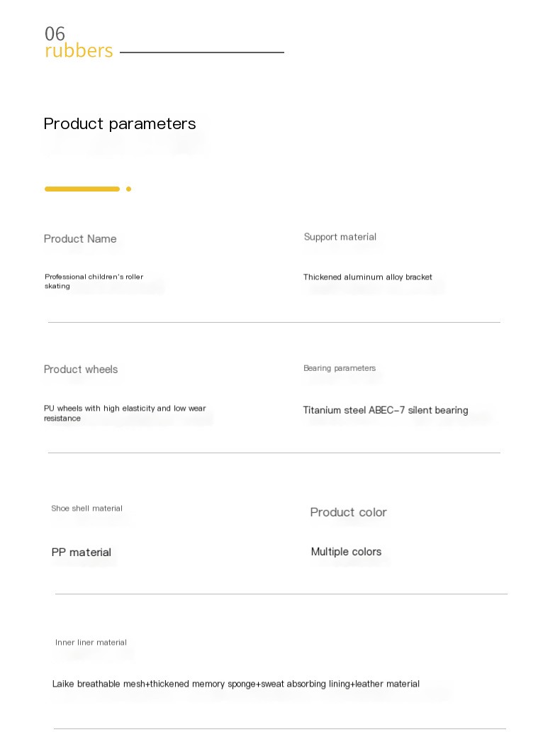Image resolution: width=560 pixels, height=754 pixels.
Task: Click the 'Bearing parameters' label
Action: 340,368
